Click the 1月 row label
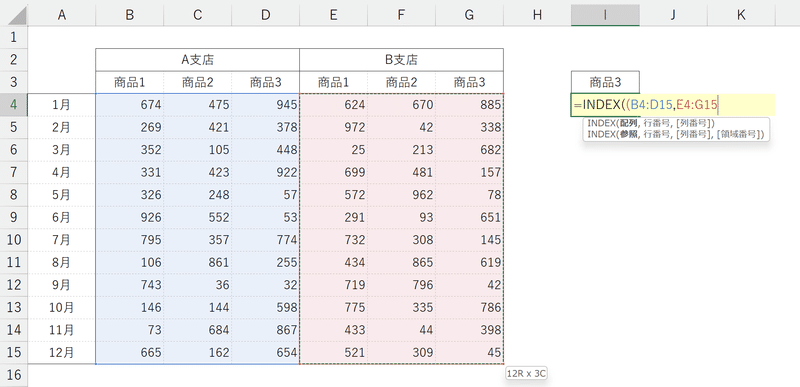The image size is (800, 387). 62,105
